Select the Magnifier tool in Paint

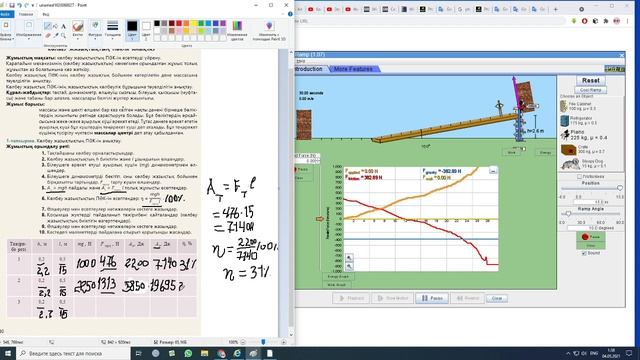click(x=63, y=36)
